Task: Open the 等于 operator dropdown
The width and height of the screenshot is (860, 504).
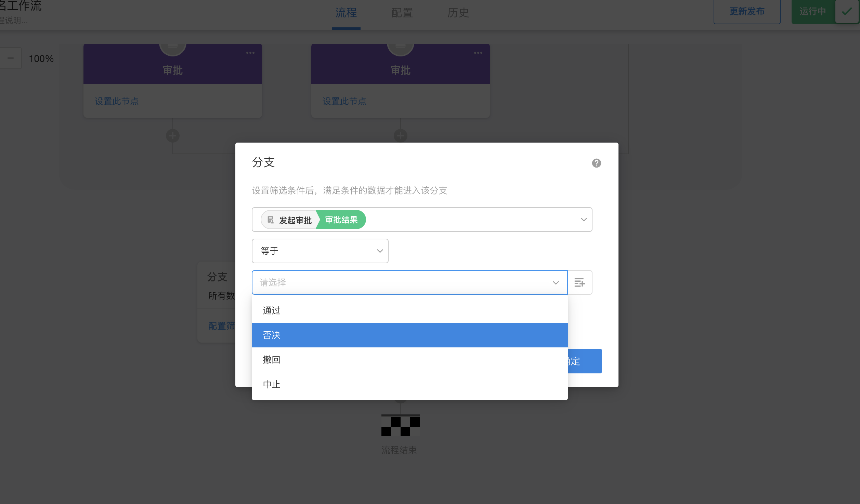Action: [x=320, y=251]
